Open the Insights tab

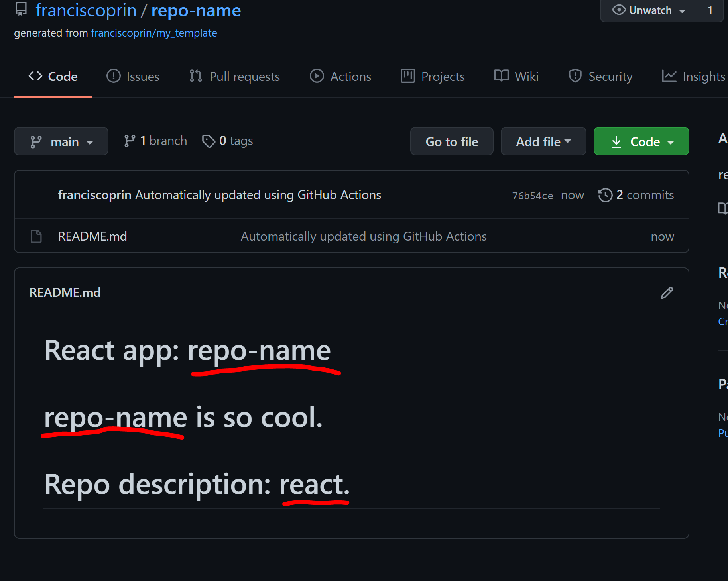(x=694, y=77)
